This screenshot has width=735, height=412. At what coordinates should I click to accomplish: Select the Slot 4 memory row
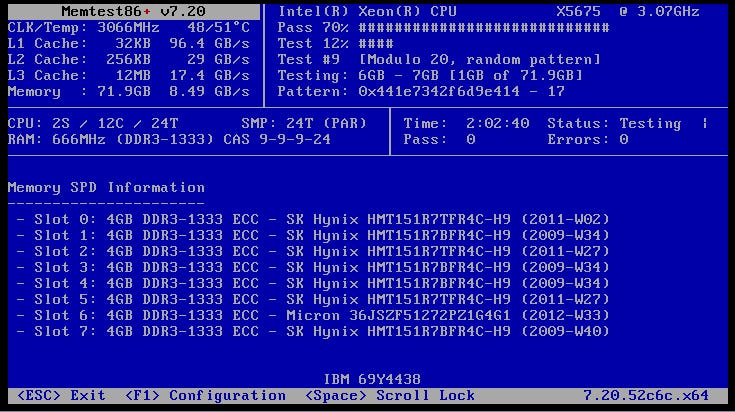(x=313, y=283)
